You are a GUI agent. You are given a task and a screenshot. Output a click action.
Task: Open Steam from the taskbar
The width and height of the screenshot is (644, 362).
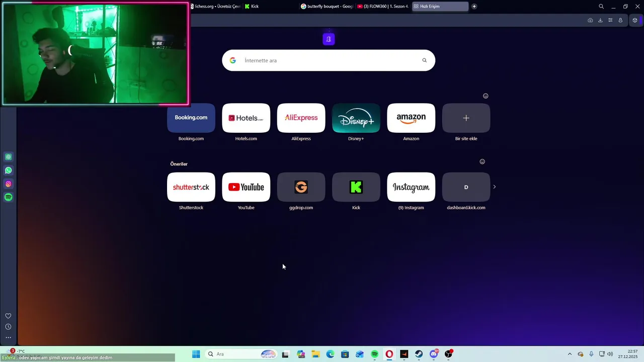pos(419,354)
